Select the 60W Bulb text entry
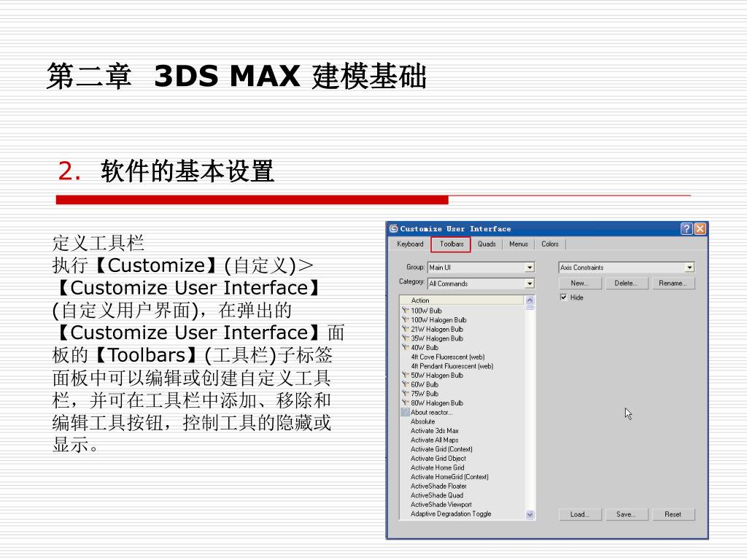 (x=425, y=384)
